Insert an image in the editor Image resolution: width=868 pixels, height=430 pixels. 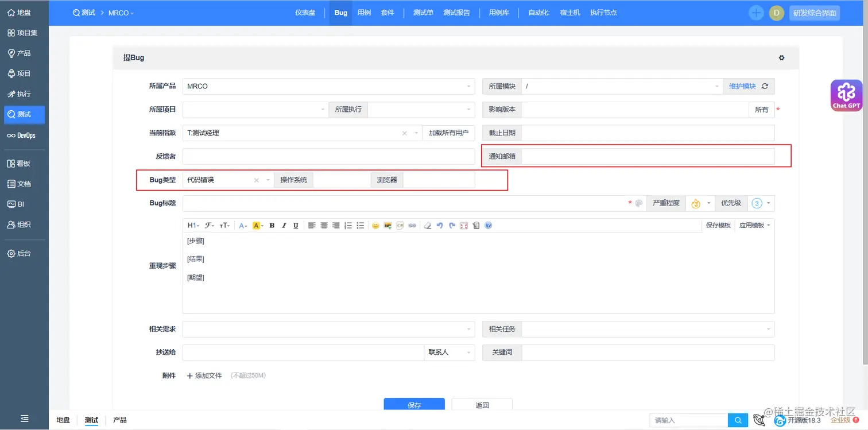tap(388, 226)
